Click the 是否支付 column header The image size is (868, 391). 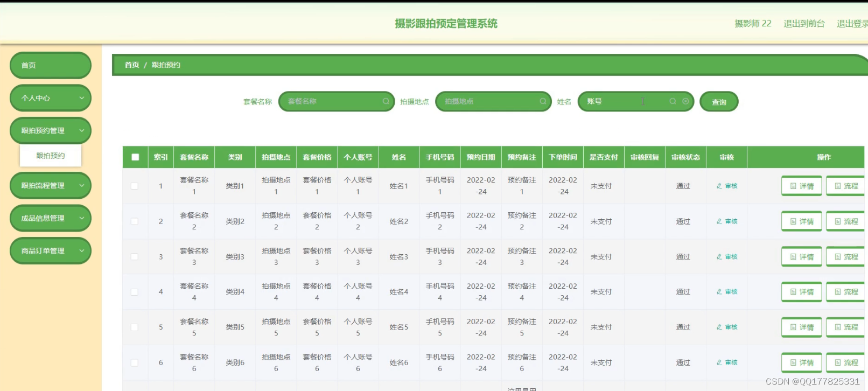click(604, 157)
